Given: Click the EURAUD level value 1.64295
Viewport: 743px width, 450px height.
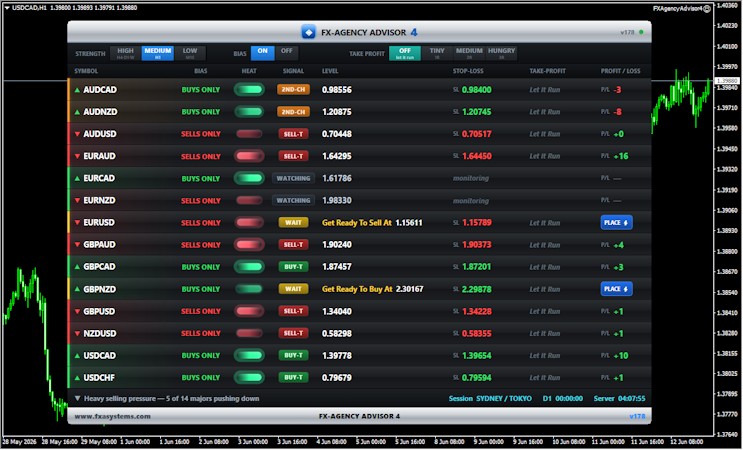Looking at the screenshot, I should coord(337,156).
